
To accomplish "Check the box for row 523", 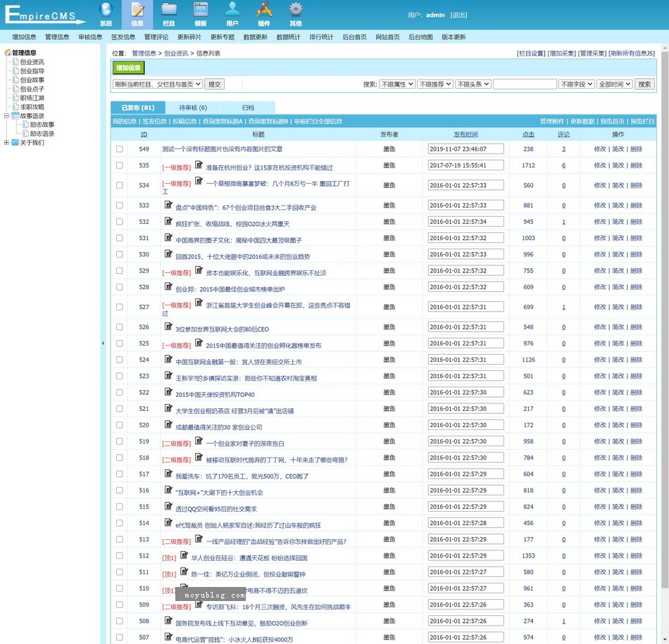I will [120, 376].
